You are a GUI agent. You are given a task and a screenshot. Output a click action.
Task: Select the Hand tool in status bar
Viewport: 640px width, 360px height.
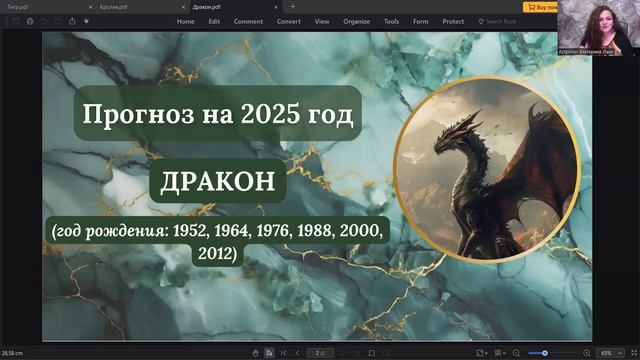tap(256, 353)
